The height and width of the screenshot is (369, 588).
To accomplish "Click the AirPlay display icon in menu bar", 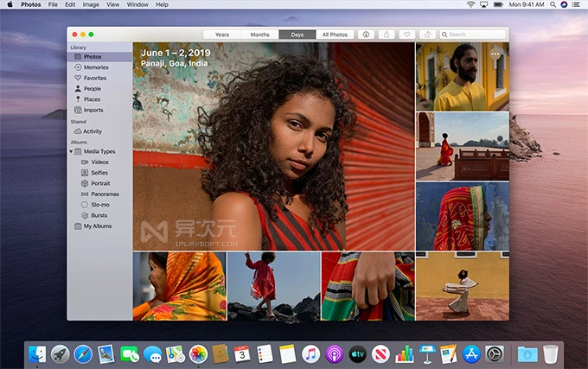I will pyautogui.click(x=483, y=4).
